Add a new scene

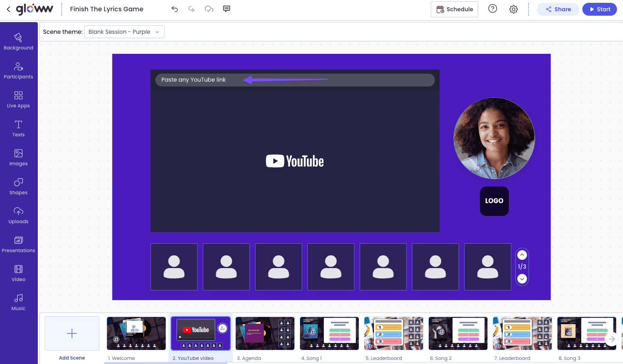click(72, 333)
